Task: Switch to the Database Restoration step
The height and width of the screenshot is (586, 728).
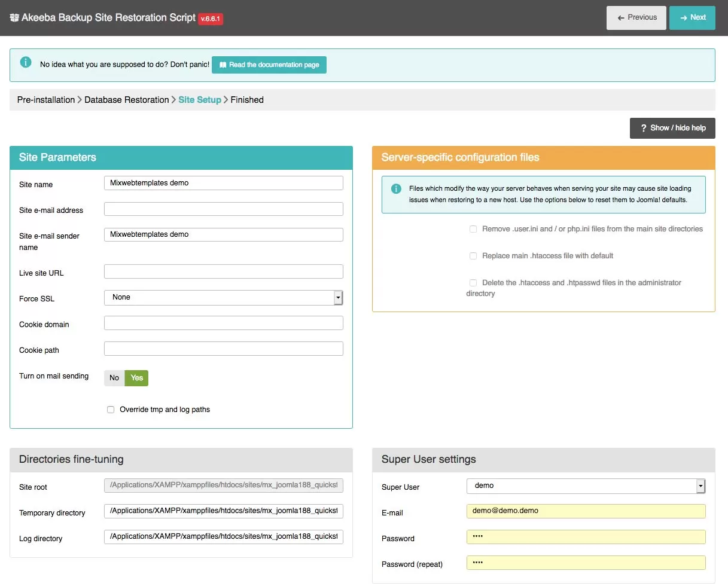Action: (126, 99)
